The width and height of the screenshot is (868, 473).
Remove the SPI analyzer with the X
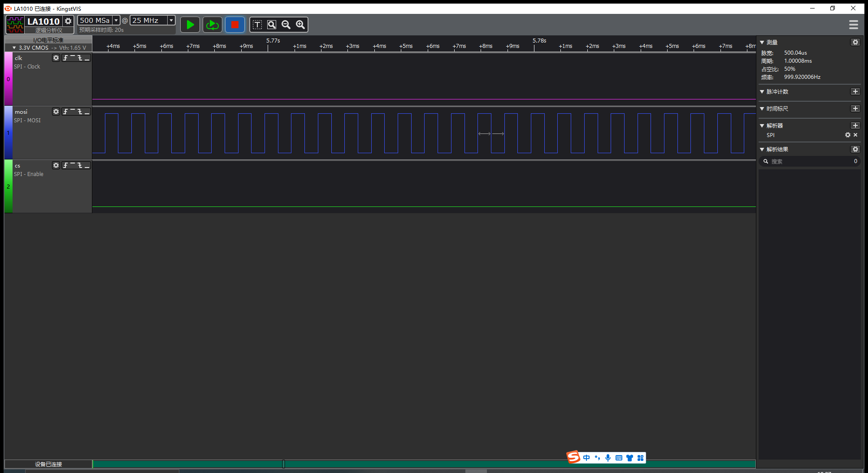click(855, 135)
